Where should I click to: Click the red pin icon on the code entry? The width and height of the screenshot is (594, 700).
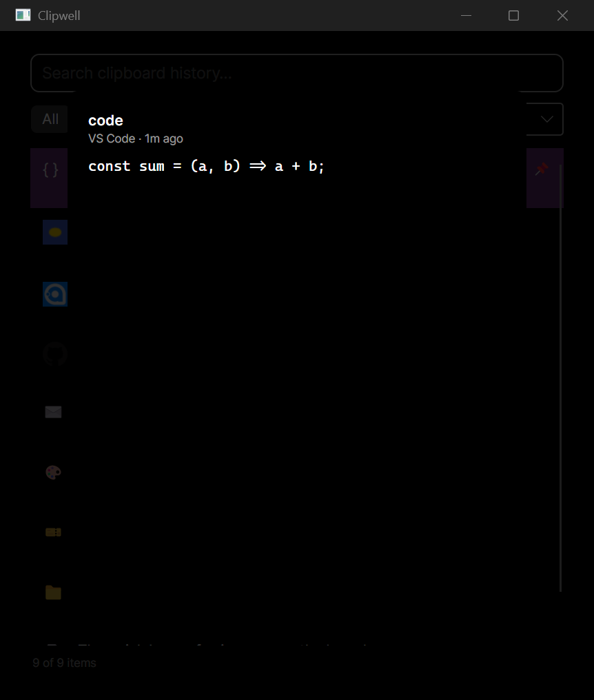tap(542, 169)
